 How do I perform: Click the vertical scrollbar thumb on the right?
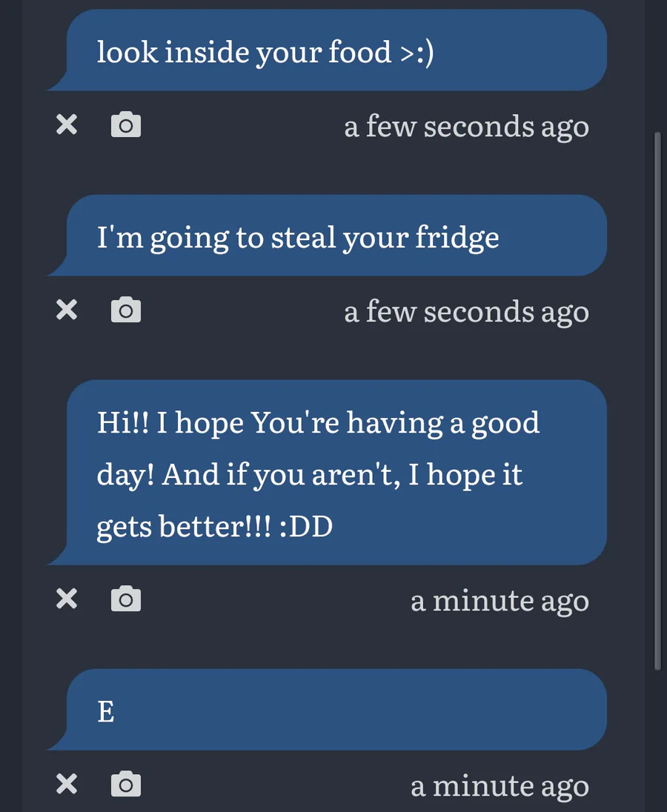click(x=657, y=402)
